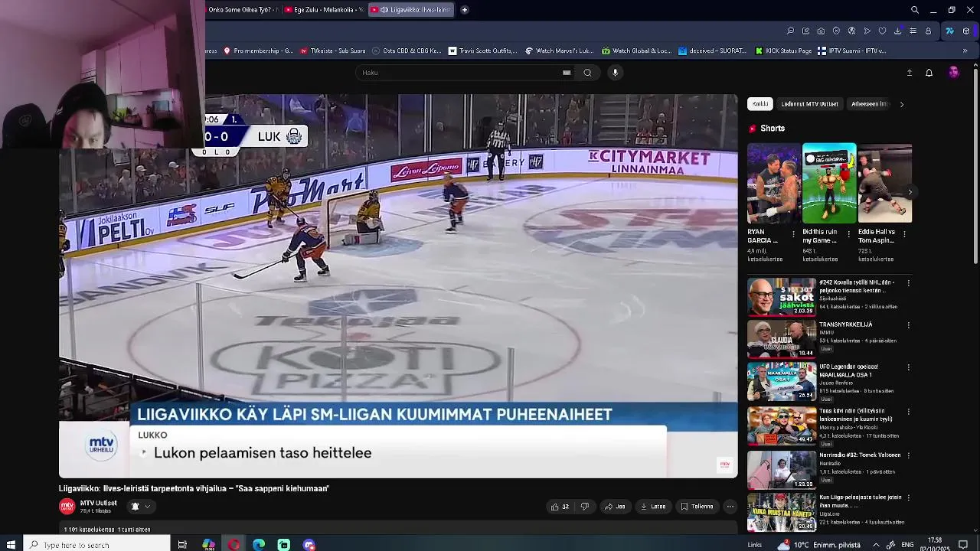Open the taskbar clock showing 17.58
This screenshot has width=980, height=551.
coord(935,545)
